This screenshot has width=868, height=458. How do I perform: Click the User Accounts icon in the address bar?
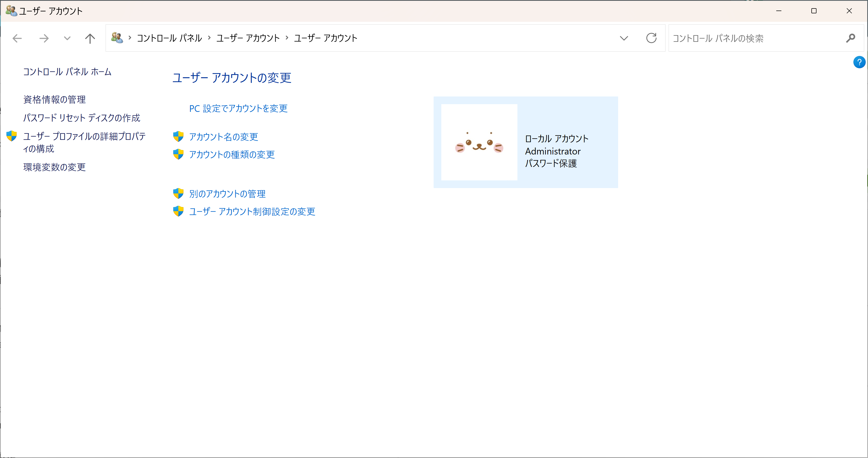(x=117, y=38)
